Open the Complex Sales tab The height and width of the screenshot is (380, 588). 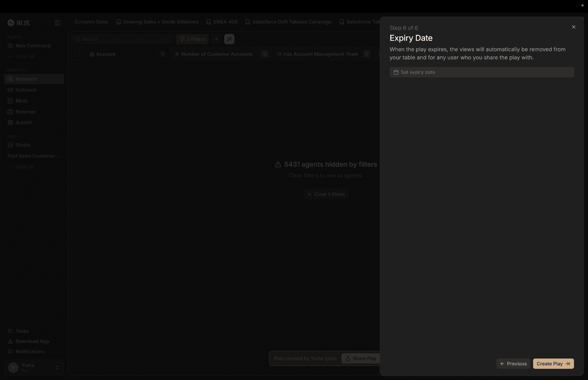[91, 22]
